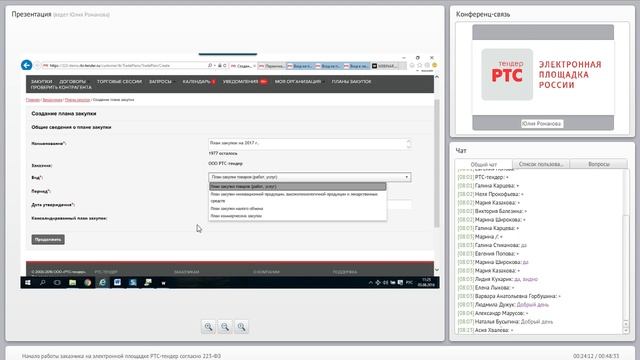Open Проверить контрагента menu item
Viewport: 640px width, 360px height.
[61, 87]
